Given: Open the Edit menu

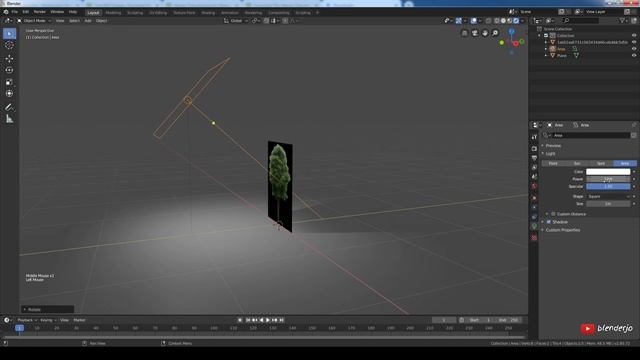Looking at the screenshot, I should click(26, 12).
